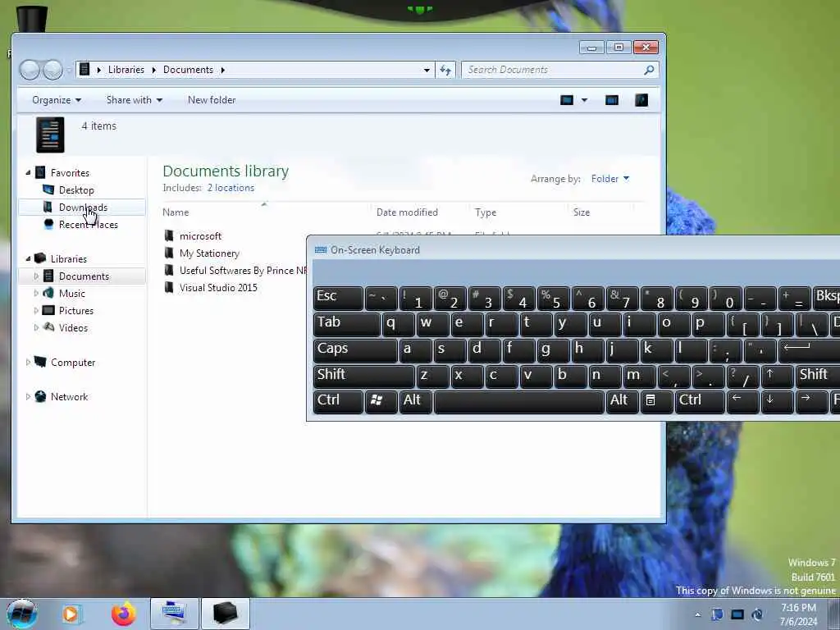This screenshot has height=630, width=840.
Task: Open the view options dropdown arrow
Action: click(584, 100)
